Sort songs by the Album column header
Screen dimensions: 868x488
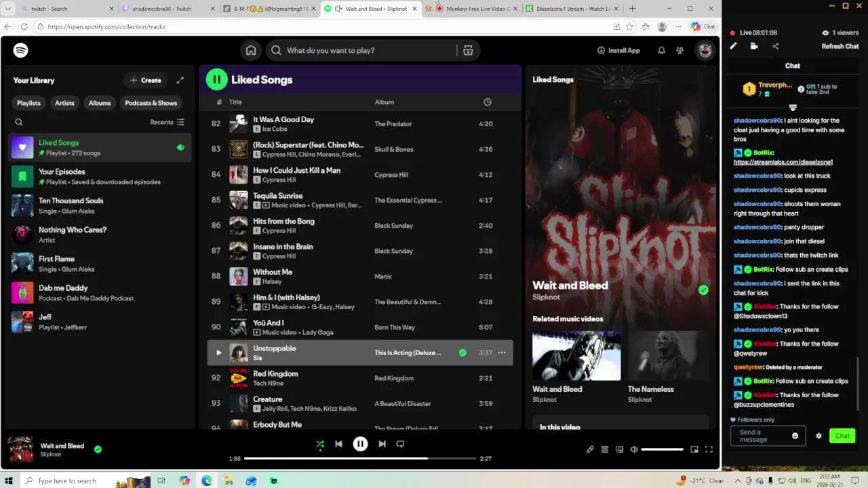click(x=384, y=102)
